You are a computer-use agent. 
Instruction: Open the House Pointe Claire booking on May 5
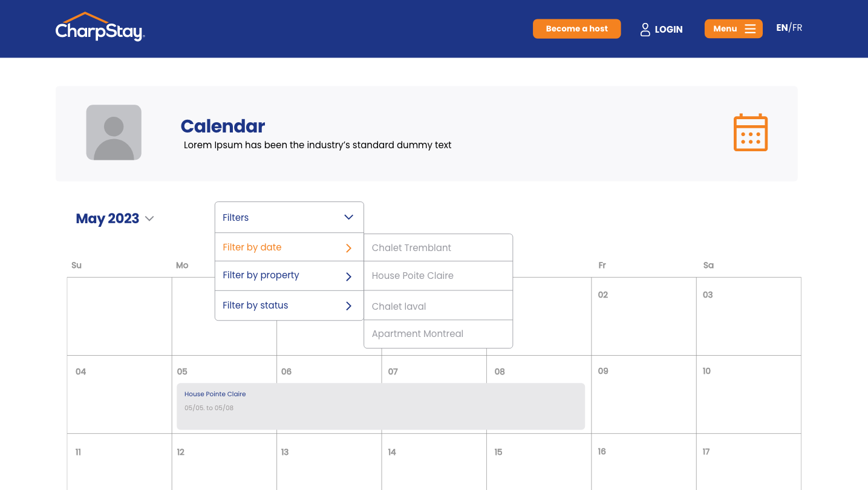point(380,406)
